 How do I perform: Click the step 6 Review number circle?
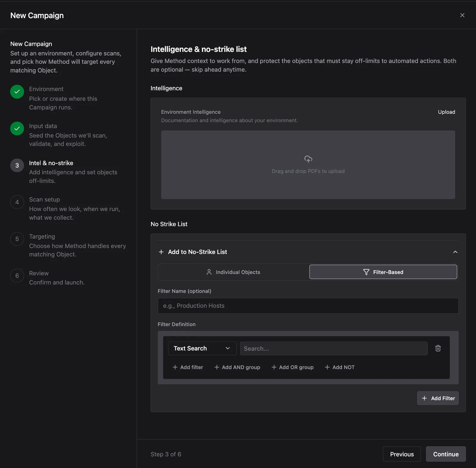pyautogui.click(x=17, y=276)
